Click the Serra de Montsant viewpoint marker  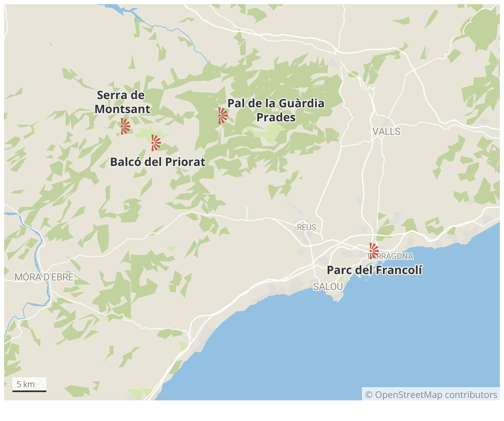(x=125, y=126)
